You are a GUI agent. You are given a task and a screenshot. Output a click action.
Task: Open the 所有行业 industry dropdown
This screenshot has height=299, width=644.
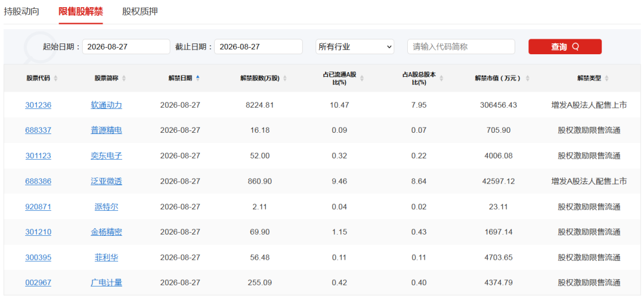point(355,47)
